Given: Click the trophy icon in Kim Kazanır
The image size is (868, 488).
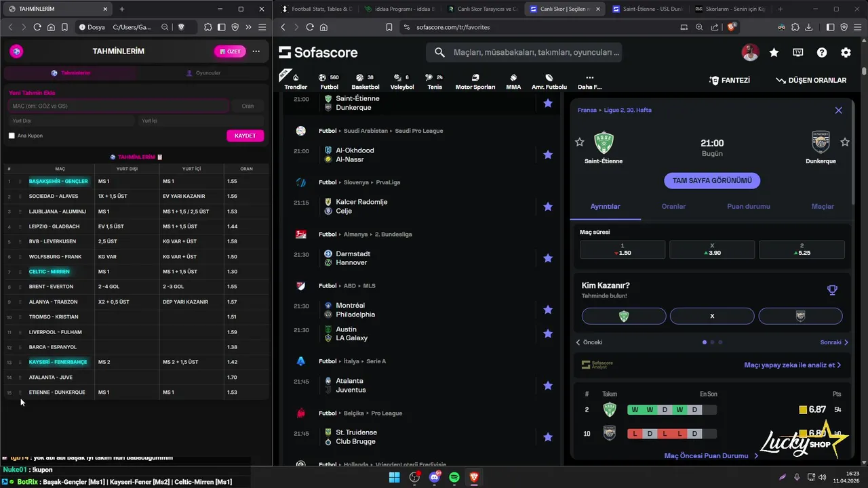Looking at the screenshot, I should click(832, 290).
